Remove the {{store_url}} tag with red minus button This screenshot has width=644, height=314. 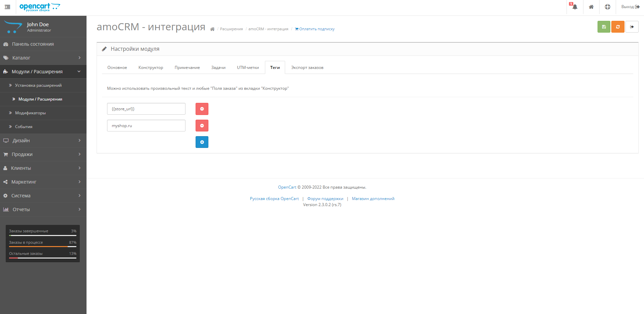[x=202, y=109]
